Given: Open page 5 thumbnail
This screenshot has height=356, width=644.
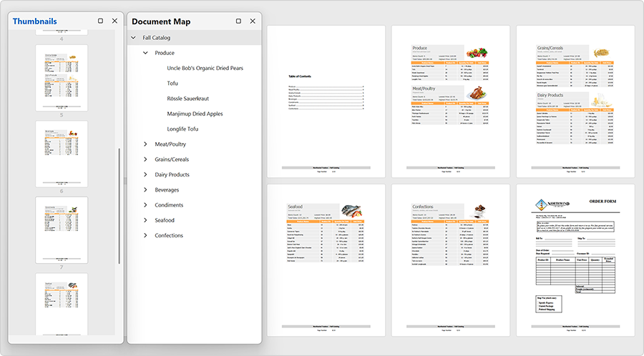Looking at the screenshot, I should coord(62,78).
